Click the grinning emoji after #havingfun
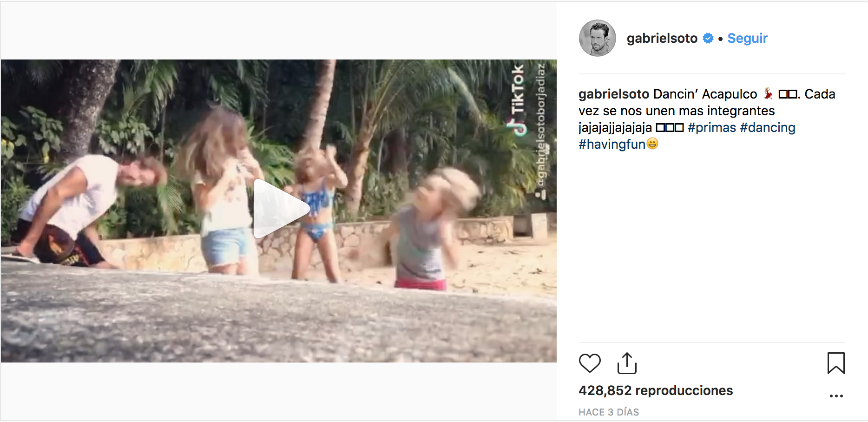 tap(652, 144)
